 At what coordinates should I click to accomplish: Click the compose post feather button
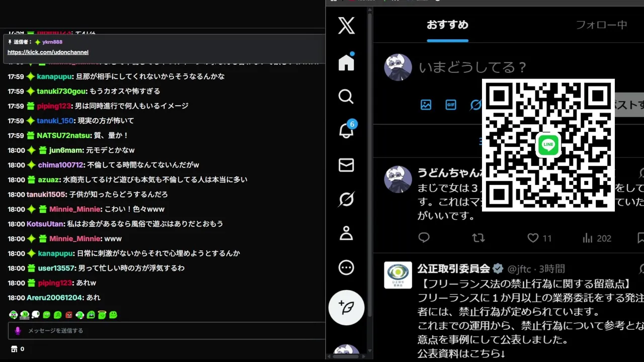tap(346, 307)
